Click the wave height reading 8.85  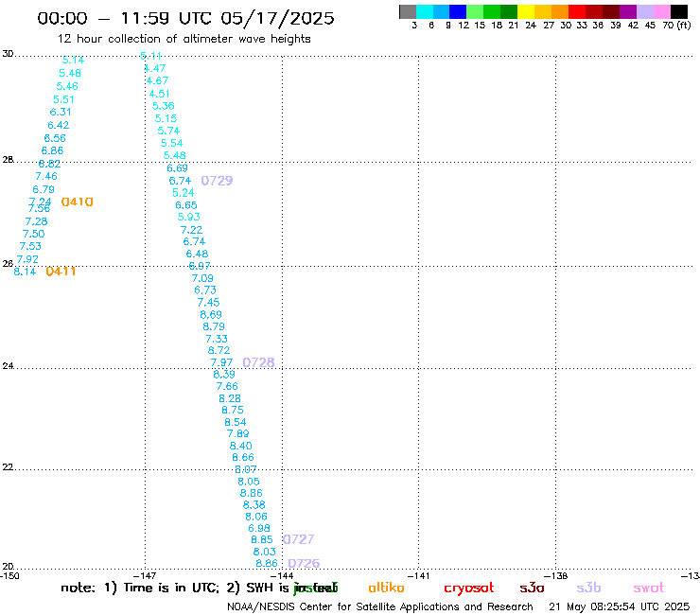point(262,539)
